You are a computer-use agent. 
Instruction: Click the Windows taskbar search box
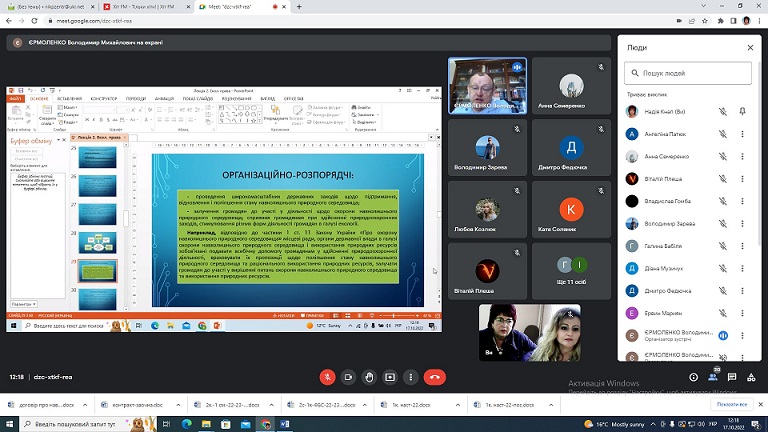tap(88, 424)
